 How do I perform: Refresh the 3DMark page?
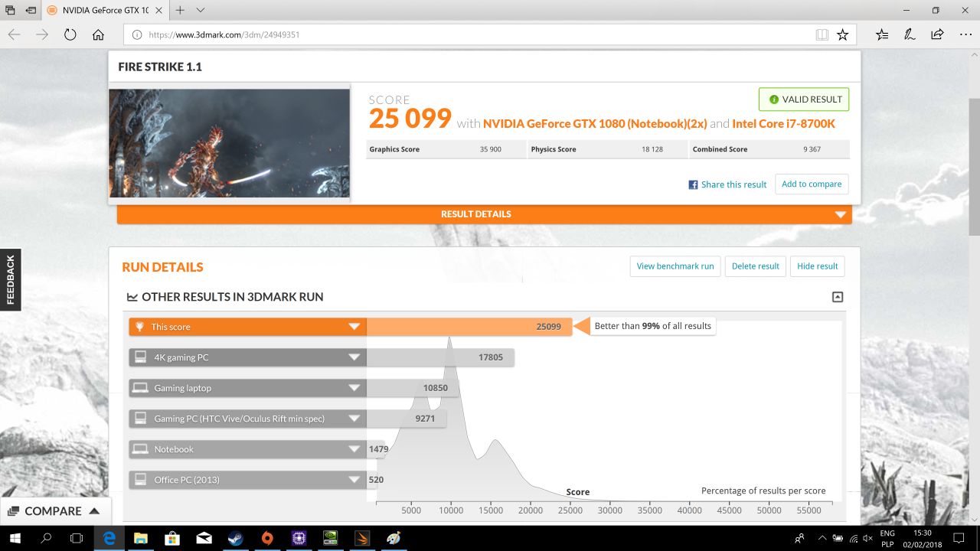pos(70,34)
